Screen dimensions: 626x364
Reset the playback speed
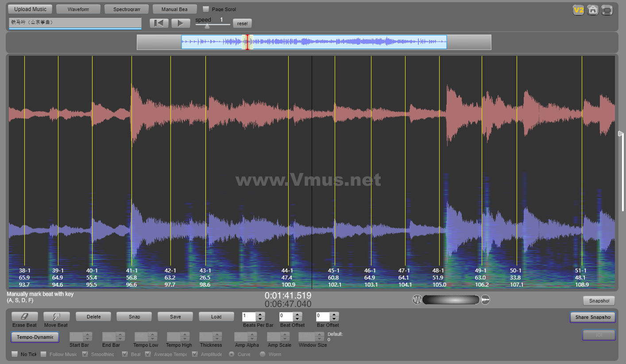[x=243, y=23]
